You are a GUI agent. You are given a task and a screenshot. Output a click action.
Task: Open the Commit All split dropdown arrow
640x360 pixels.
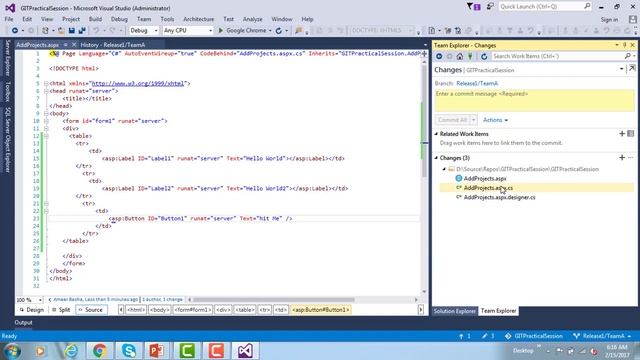pyautogui.click(x=473, y=120)
